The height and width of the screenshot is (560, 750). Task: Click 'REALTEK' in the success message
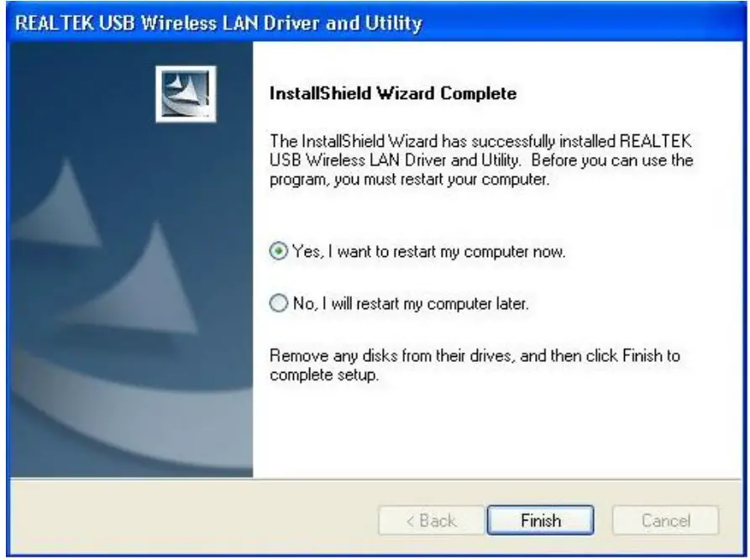coord(655,141)
